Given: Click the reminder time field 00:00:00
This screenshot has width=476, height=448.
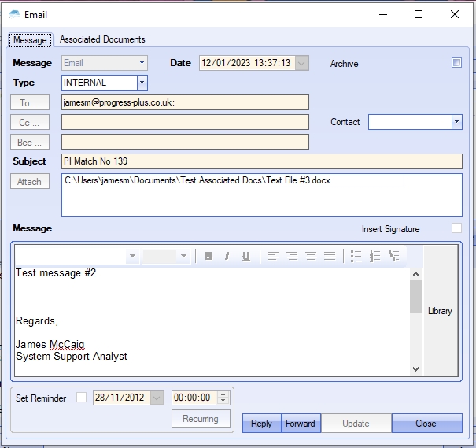Looking at the screenshot, I should pos(194,398).
